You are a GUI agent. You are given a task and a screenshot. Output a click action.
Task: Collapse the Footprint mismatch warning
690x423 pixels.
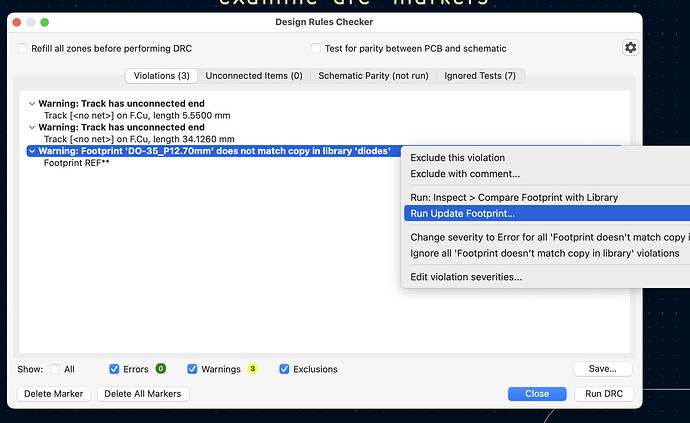[32, 151]
